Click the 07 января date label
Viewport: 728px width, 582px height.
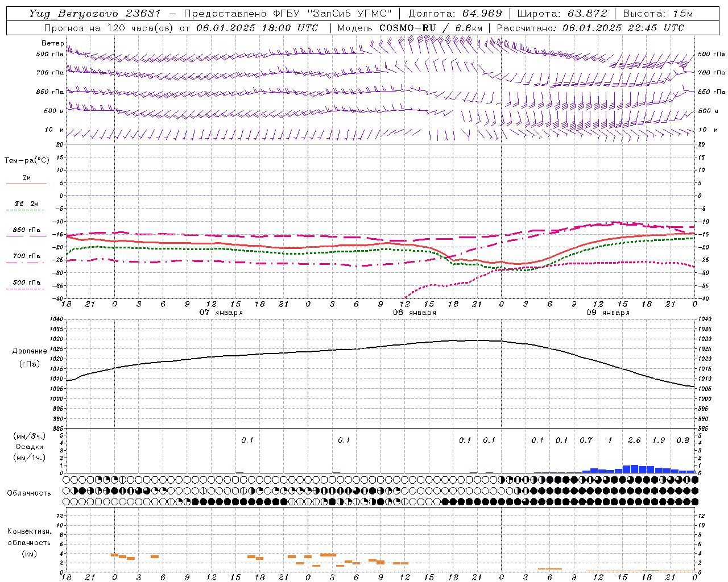tap(221, 313)
